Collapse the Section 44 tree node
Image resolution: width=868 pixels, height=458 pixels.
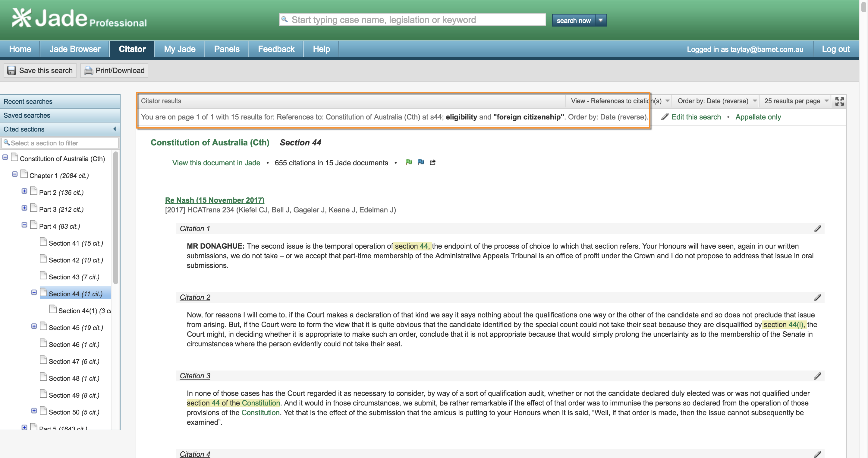(x=34, y=292)
